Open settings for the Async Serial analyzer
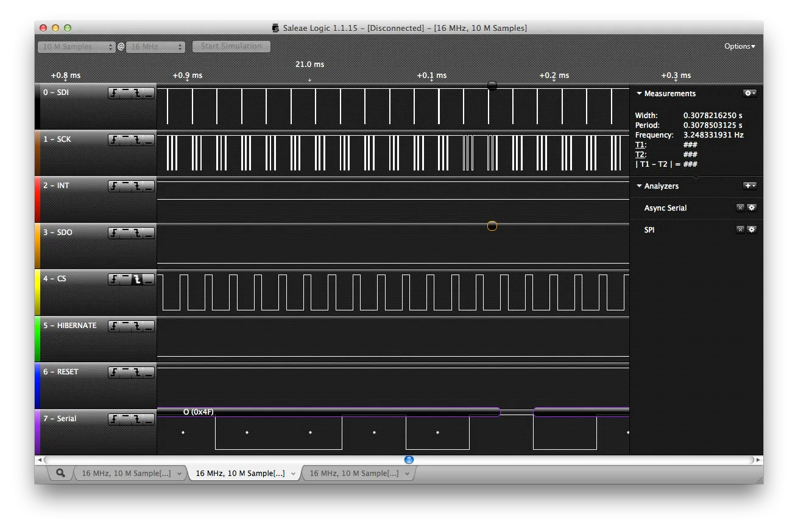 tap(752, 208)
